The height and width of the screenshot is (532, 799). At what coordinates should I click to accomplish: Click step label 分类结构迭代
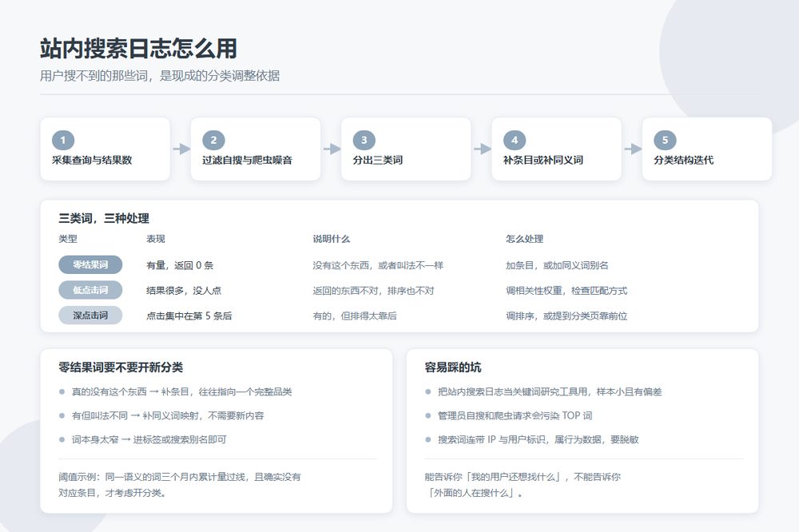(684, 160)
